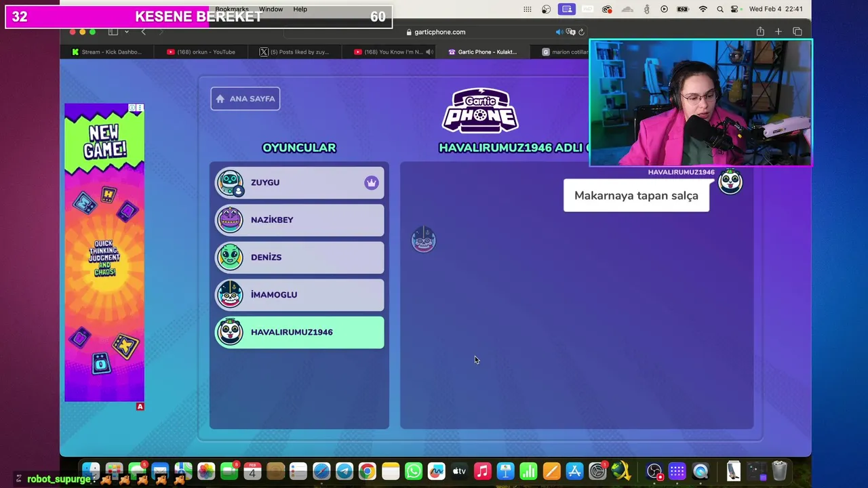The height and width of the screenshot is (488, 868).
Task: Click the HAVALIRUMUZ1946 panda avatar by the bubble
Action: (730, 182)
